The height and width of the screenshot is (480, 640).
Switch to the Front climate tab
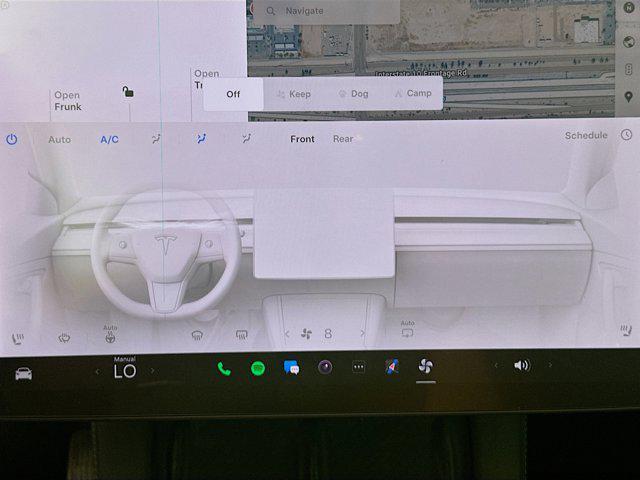pos(302,139)
